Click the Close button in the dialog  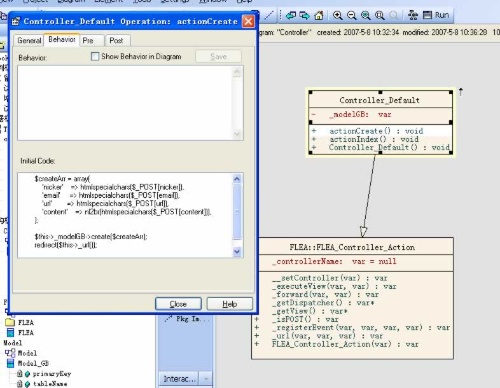[x=178, y=304]
